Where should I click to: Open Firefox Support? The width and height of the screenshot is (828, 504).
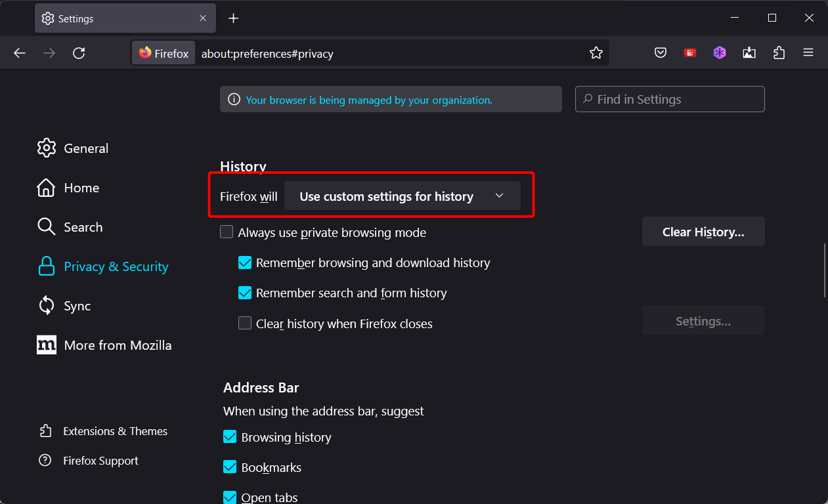[89, 461]
